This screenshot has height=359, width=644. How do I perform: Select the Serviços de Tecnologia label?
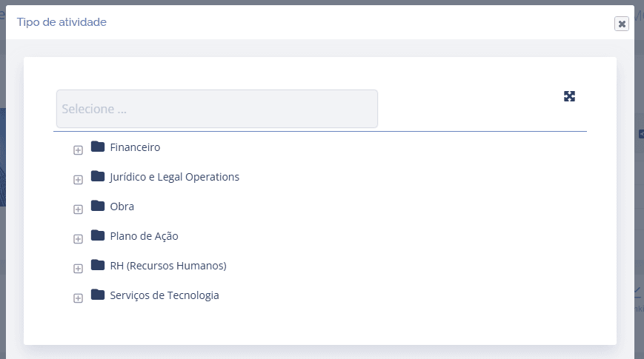tap(165, 295)
